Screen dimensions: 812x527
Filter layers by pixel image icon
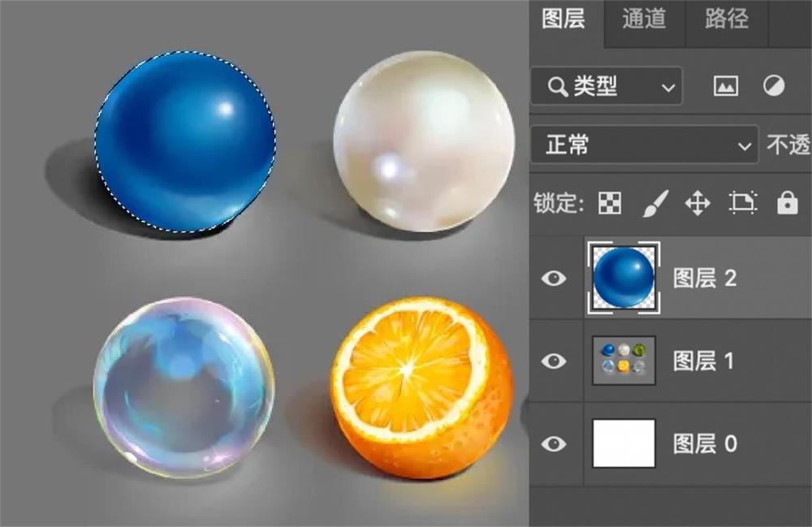(x=725, y=86)
